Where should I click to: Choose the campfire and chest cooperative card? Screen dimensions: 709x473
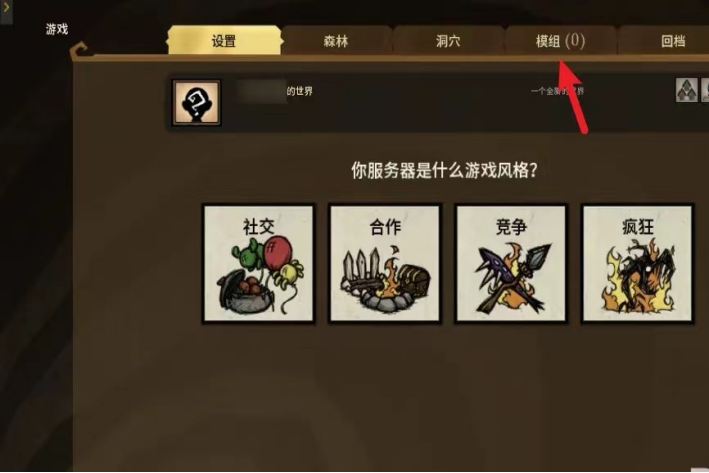[x=385, y=264]
